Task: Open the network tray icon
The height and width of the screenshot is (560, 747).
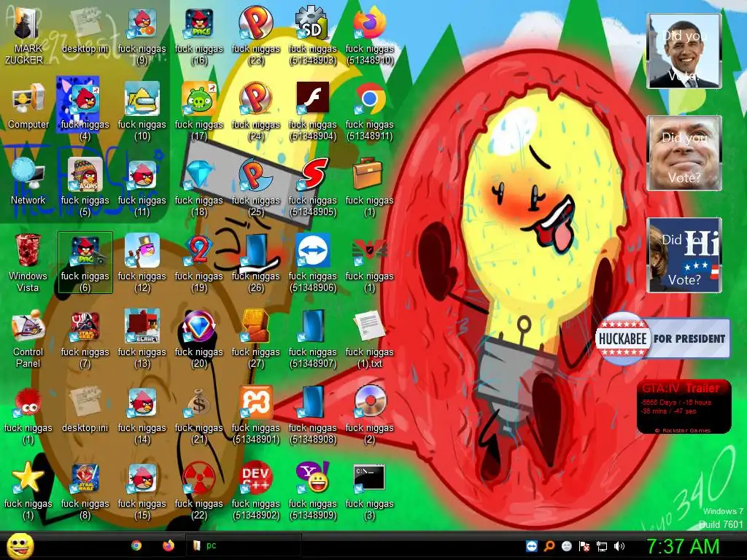Action: click(x=602, y=546)
